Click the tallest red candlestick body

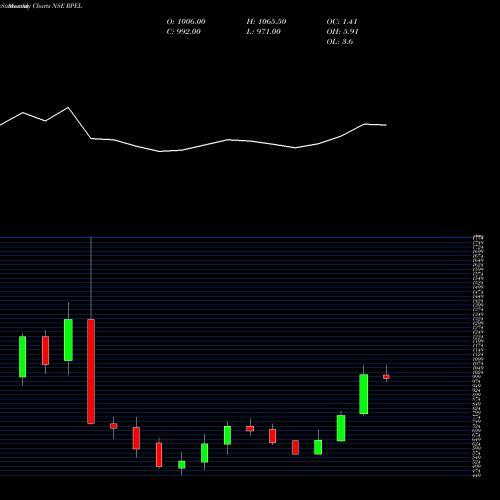(91, 371)
